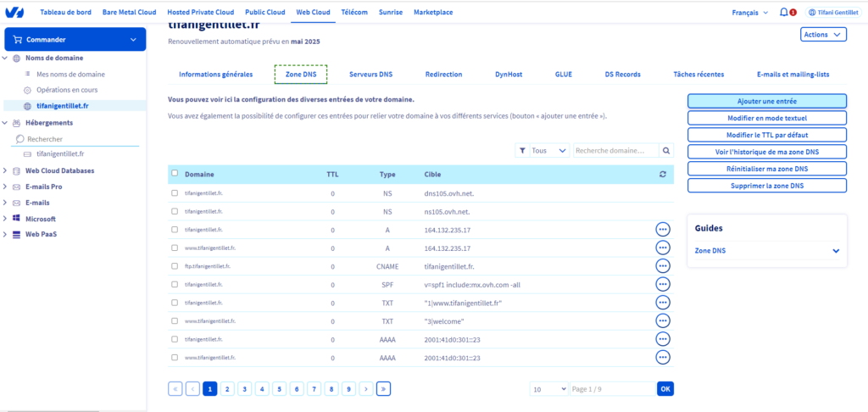This screenshot has width=868, height=412.
Task: Expand the Zone DNS guide chevron
Action: click(x=836, y=251)
